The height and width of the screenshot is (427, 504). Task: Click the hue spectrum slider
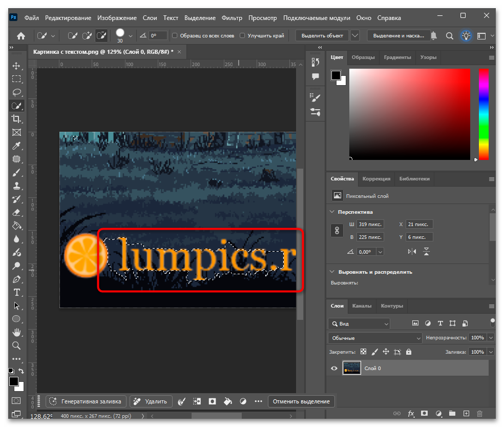[x=484, y=114]
